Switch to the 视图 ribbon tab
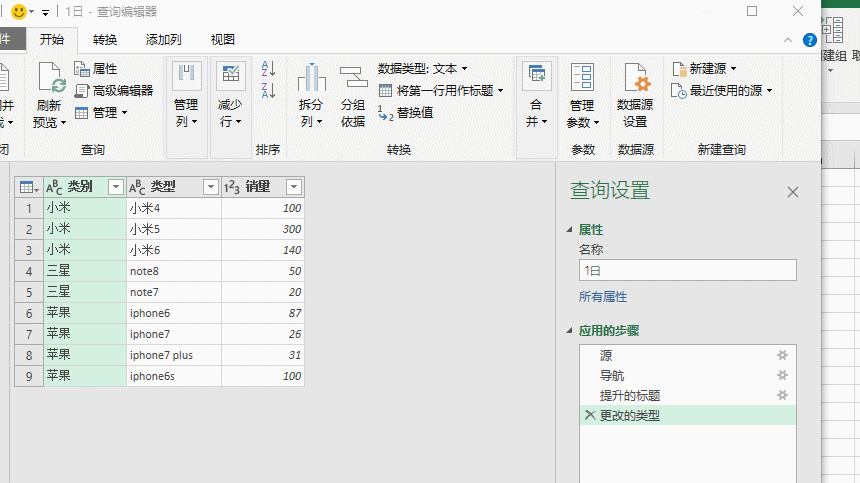Viewport: 860px width, 483px height. (x=223, y=39)
